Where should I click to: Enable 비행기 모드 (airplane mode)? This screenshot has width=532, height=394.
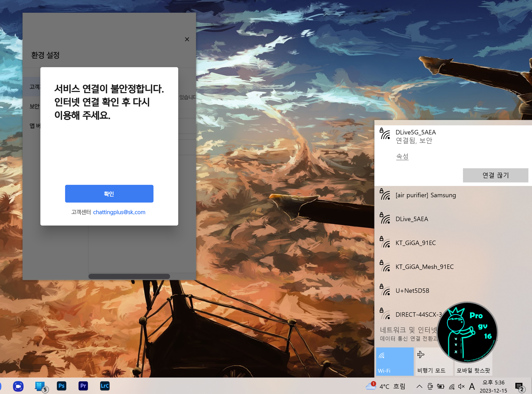coord(434,361)
